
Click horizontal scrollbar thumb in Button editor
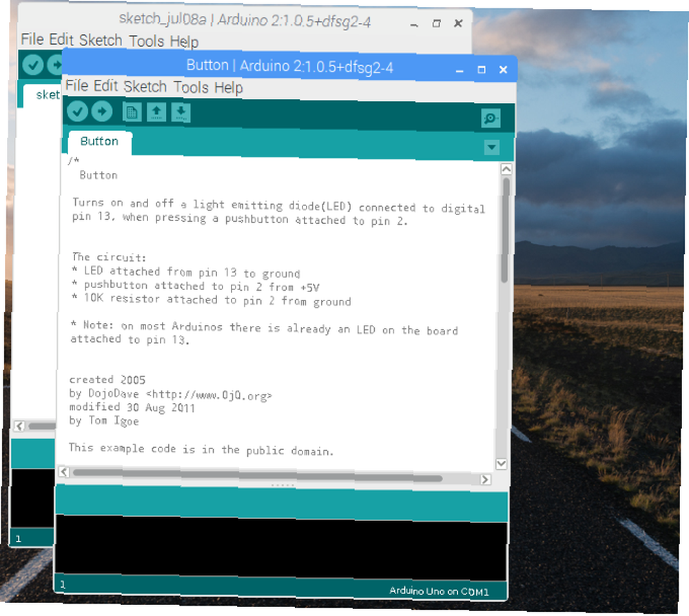(x=258, y=475)
